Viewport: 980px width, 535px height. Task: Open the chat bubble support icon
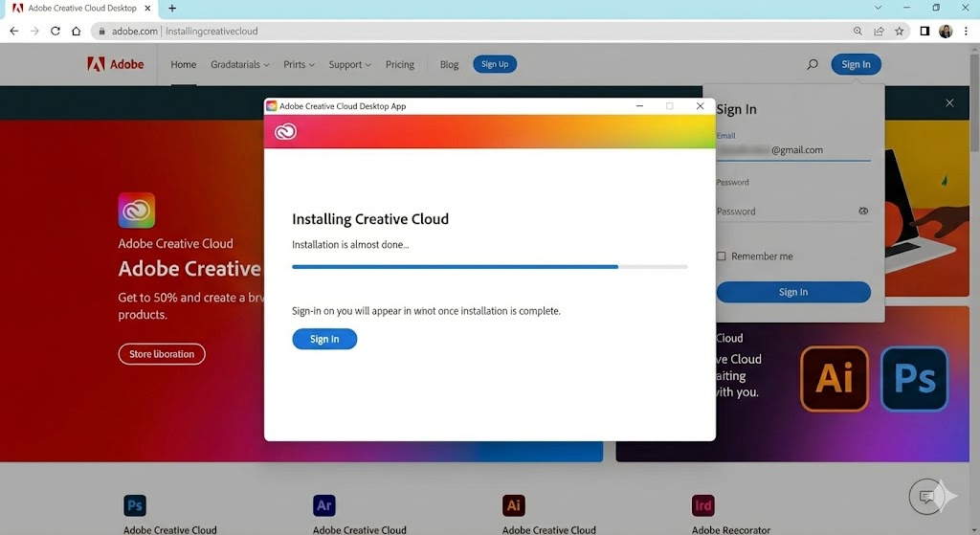point(926,496)
